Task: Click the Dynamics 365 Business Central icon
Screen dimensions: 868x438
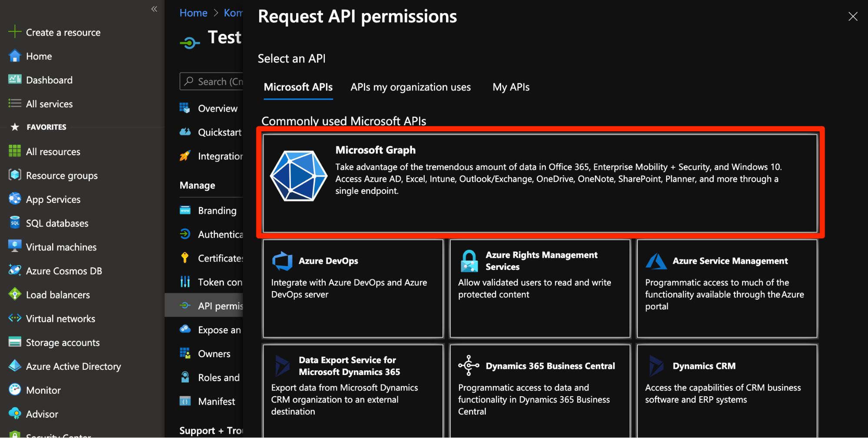Action: click(469, 366)
